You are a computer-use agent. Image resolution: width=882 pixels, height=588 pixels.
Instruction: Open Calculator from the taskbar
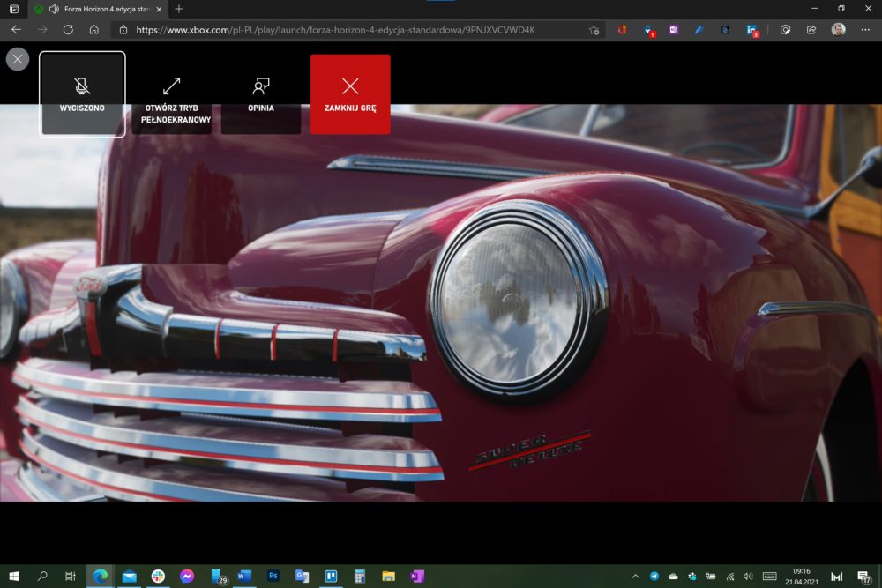(x=360, y=577)
